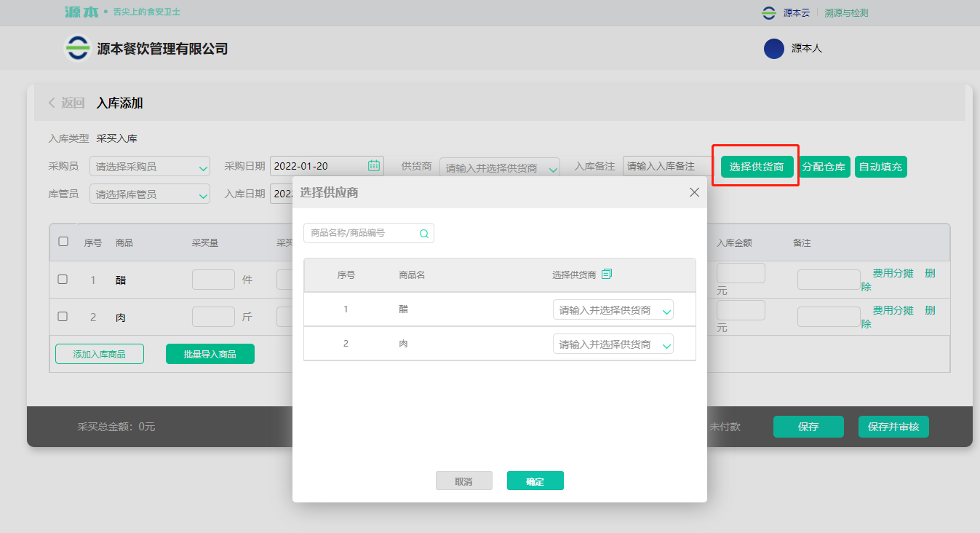Click the batch-fill icon beside 选择供货商 column header
Viewport: 980px width, 533px height.
[608, 274]
